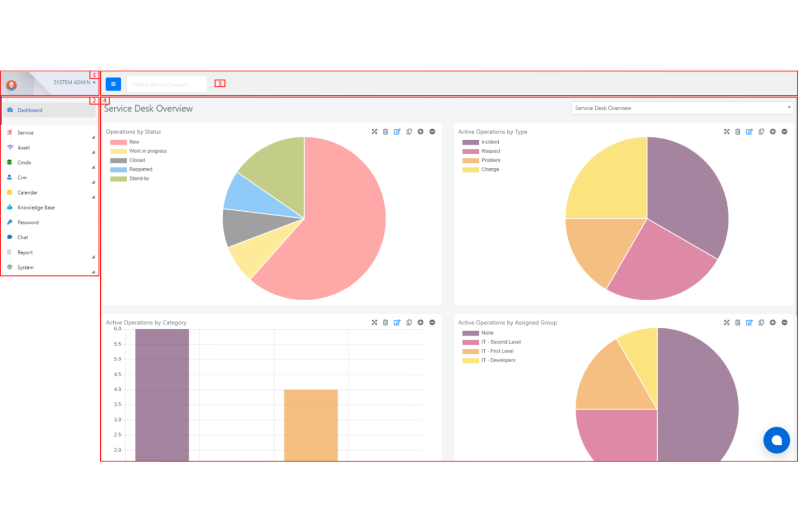Expand the Operations by Status chart to fullscreen

pyautogui.click(x=374, y=132)
